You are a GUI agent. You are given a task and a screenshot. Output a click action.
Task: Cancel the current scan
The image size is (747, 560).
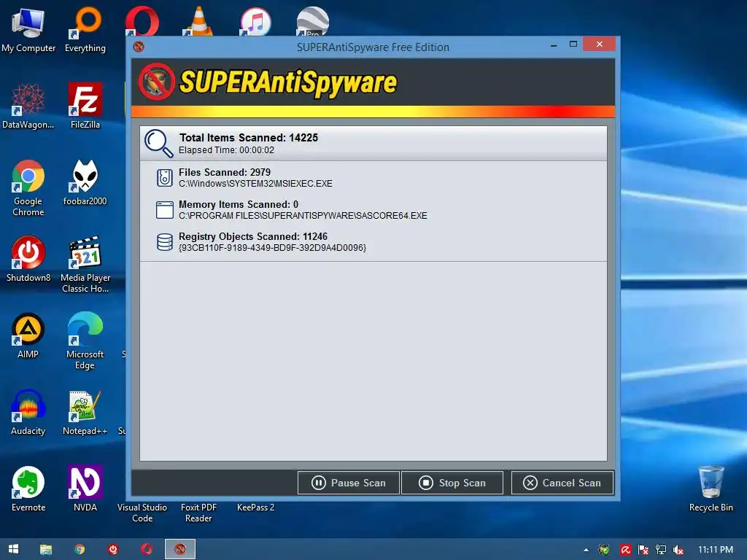click(x=562, y=483)
